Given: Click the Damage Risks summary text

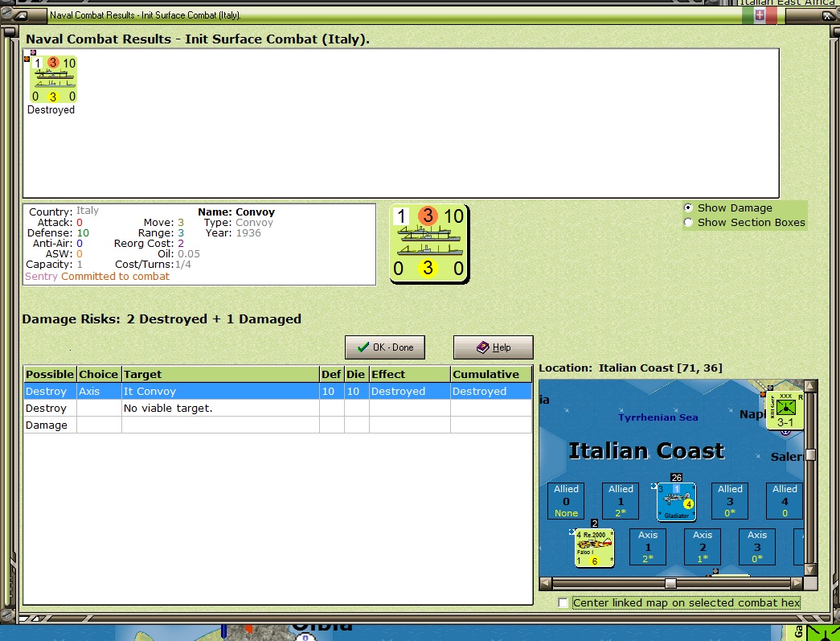Looking at the screenshot, I should pos(162,319).
